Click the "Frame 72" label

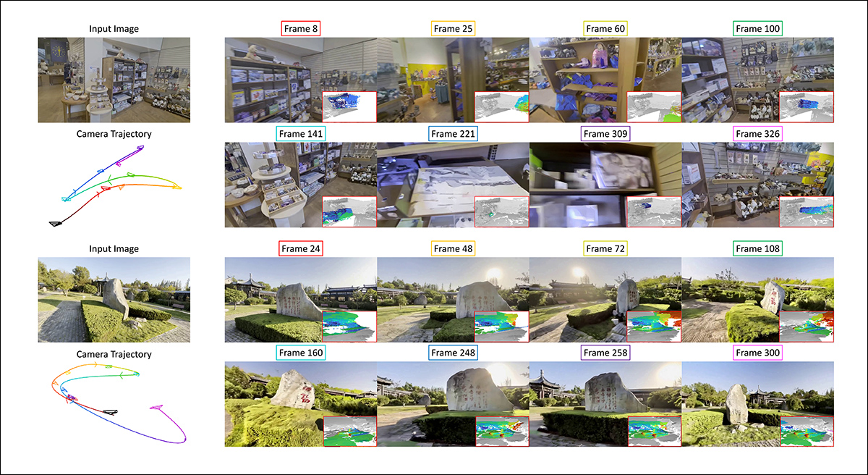[605, 248]
